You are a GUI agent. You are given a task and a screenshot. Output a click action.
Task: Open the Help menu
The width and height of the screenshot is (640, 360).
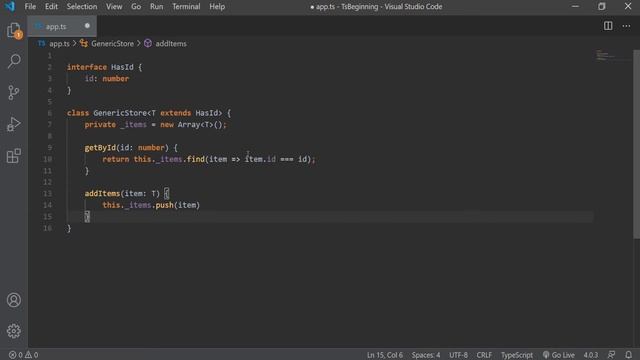(x=217, y=7)
